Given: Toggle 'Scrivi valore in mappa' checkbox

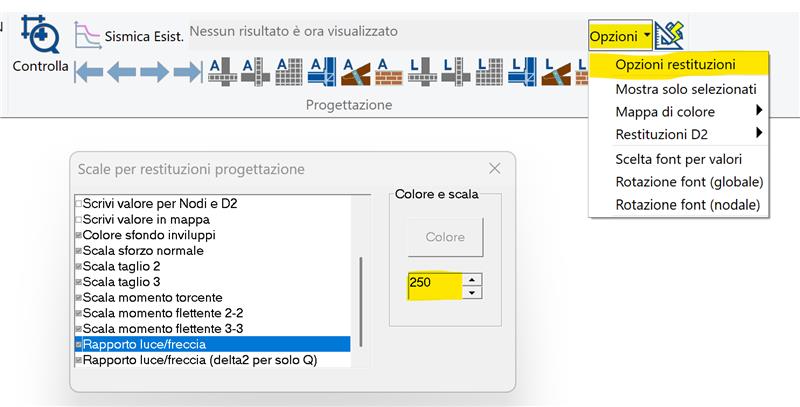Looking at the screenshot, I should coord(79,219).
